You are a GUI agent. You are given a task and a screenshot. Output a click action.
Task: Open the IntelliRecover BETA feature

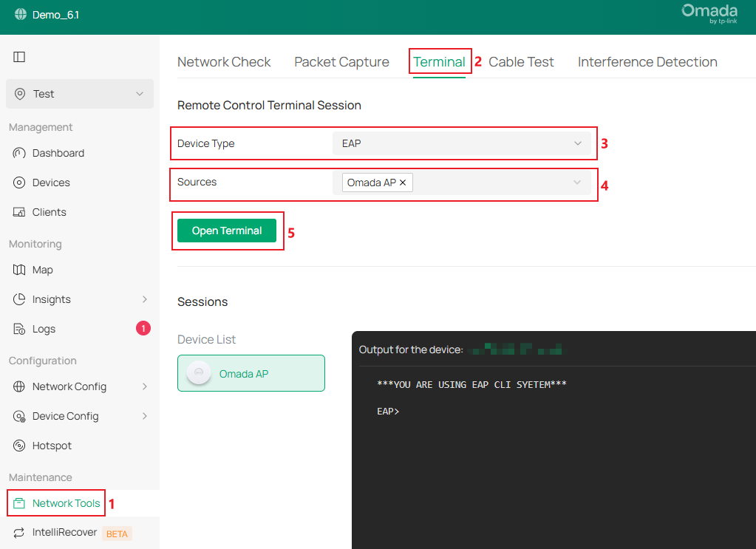65,532
